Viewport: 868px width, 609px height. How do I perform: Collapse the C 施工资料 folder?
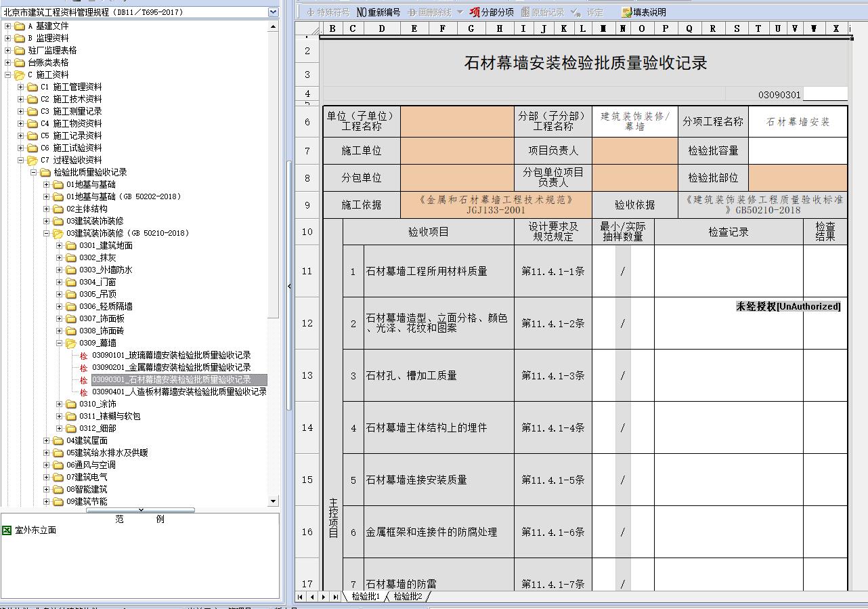pos(8,75)
